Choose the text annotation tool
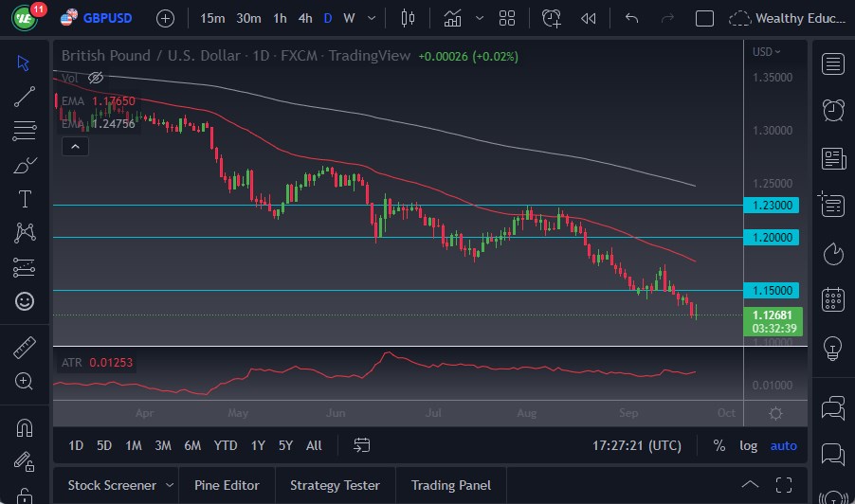The height and width of the screenshot is (504, 855). coord(25,199)
